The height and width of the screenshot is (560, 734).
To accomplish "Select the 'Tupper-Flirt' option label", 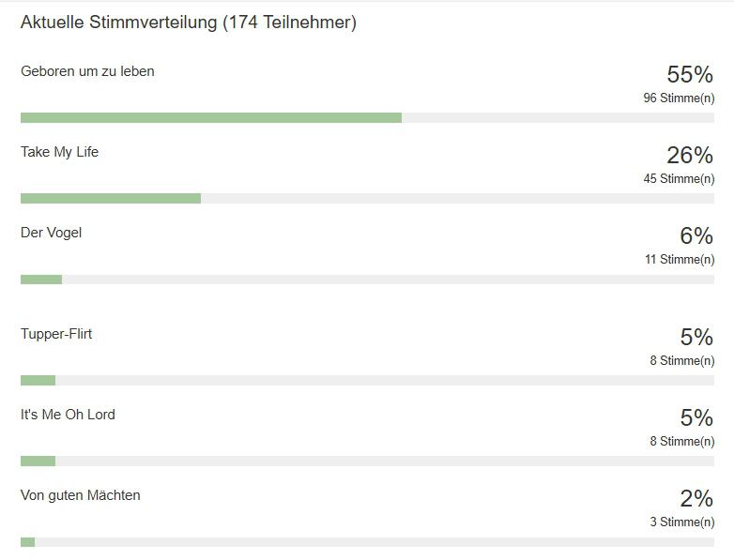I will (x=56, y=334).
